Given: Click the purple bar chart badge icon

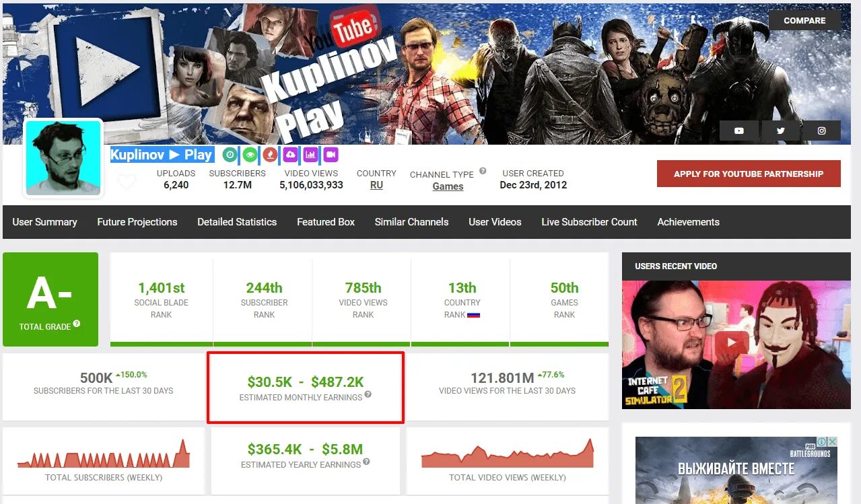Looking at the screenshot, I should pyautogui.click(x=310, y=155).
